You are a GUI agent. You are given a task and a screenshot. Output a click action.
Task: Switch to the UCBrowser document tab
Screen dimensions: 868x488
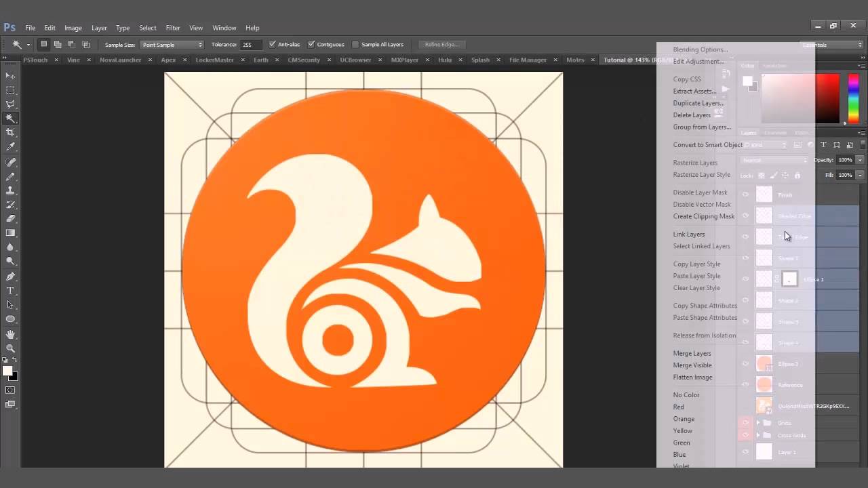point(355,60)
